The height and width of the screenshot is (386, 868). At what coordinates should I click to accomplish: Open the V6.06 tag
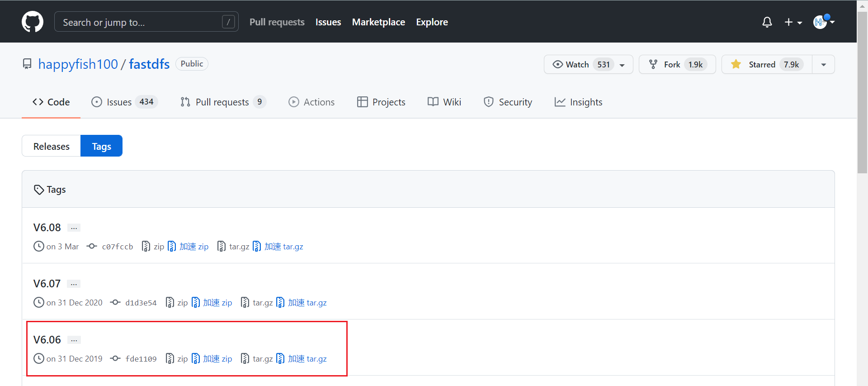[x=47, y=340]
